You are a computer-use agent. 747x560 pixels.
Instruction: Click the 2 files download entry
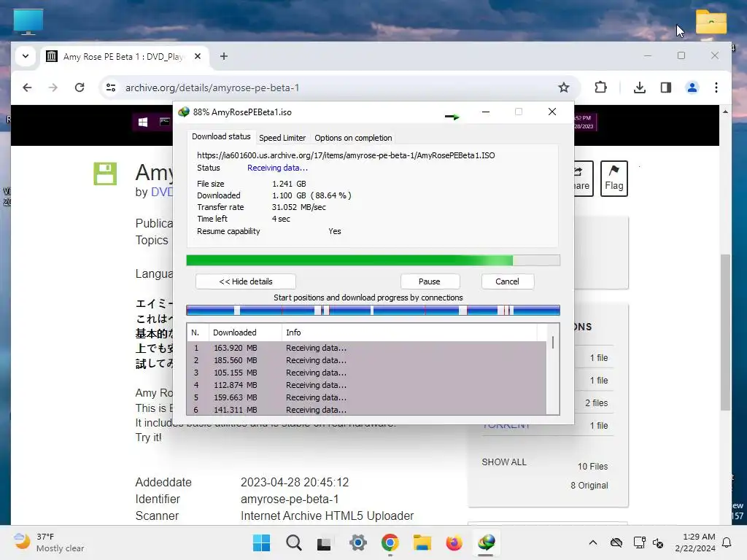click(x=597, y=402)
